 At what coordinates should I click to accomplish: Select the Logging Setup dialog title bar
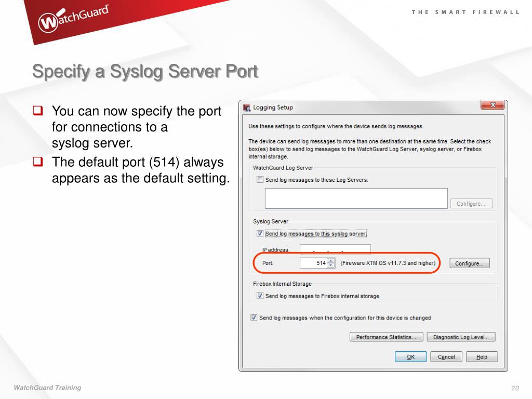point(338,106)
